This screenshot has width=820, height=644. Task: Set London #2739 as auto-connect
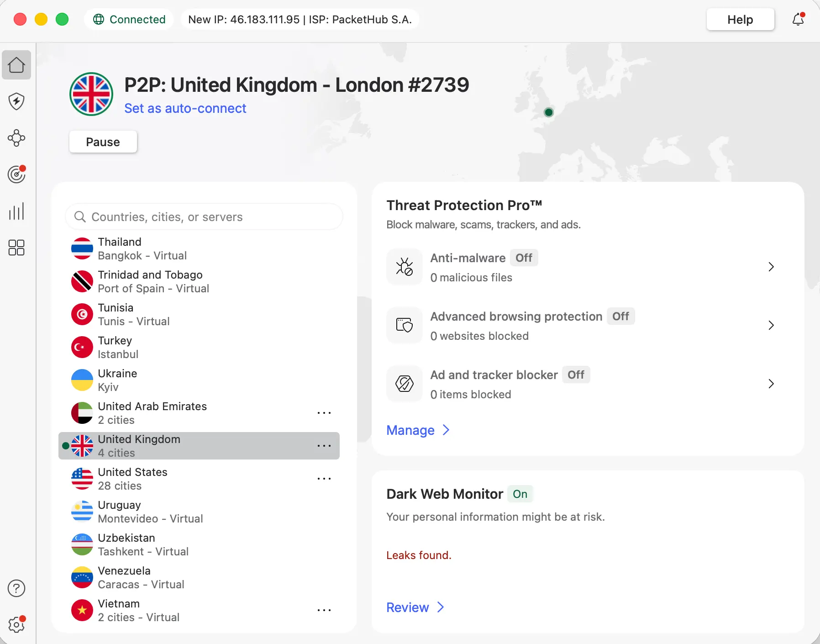(185, 108)
